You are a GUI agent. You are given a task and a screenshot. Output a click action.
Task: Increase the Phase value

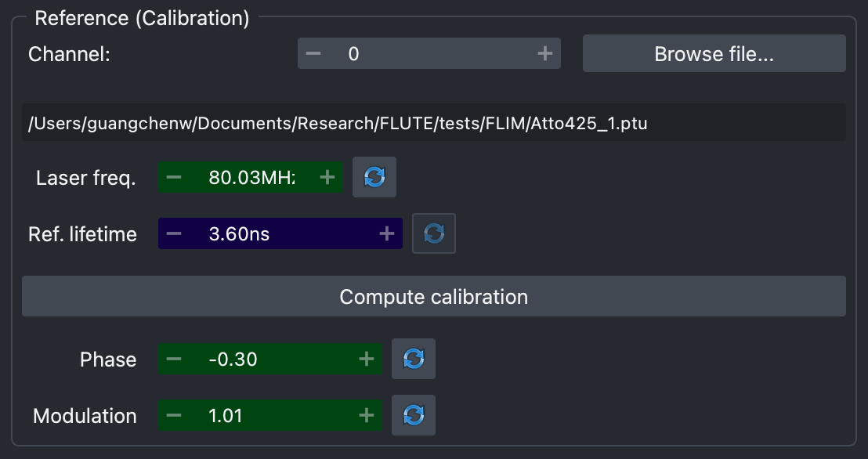pos(365,359)
